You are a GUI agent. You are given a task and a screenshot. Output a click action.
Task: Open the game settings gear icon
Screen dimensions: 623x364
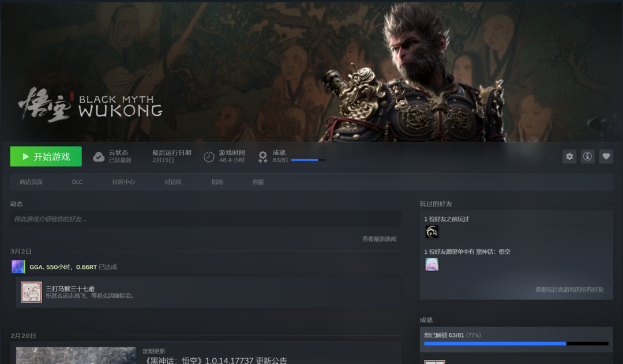(569, 156)
